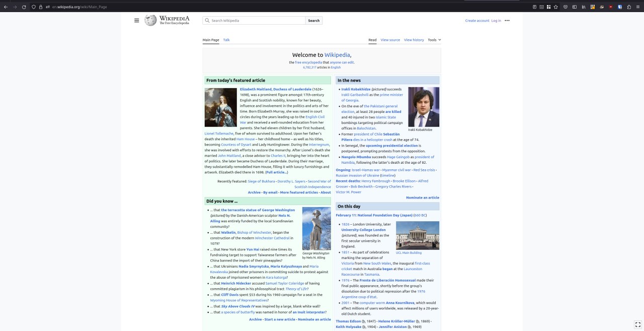Viewport: 644px width, 331px height.
Task: Go back using the browser back arrow
Action: pos(6,7)
